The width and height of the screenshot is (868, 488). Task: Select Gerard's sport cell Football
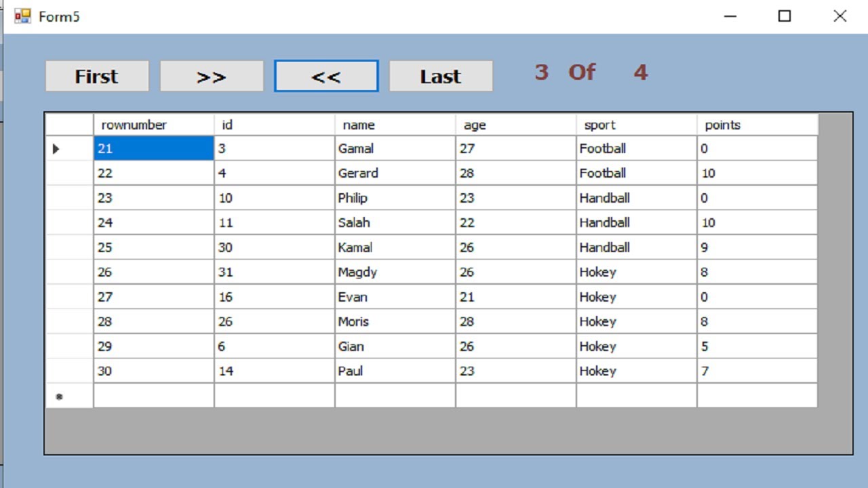tap(637, 173)
